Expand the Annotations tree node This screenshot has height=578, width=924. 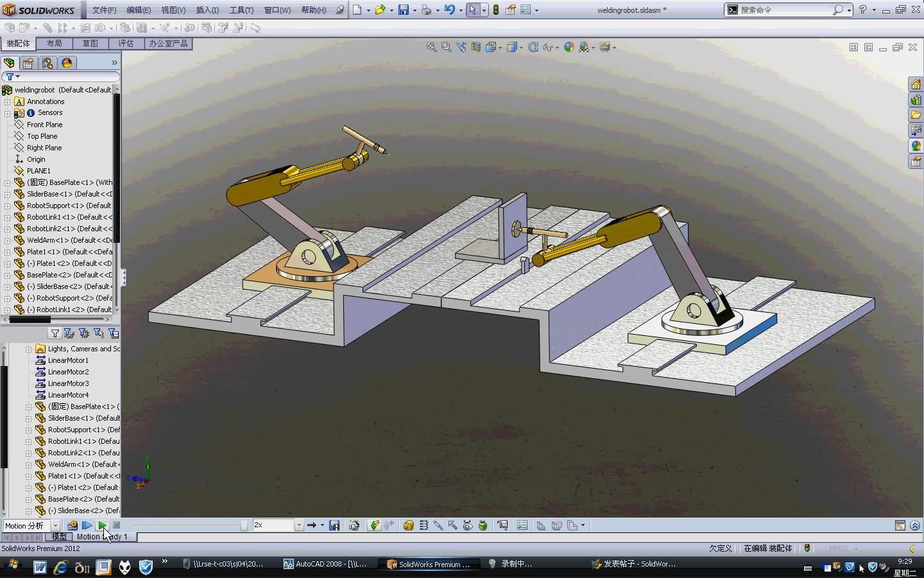(x=7, y=101)
